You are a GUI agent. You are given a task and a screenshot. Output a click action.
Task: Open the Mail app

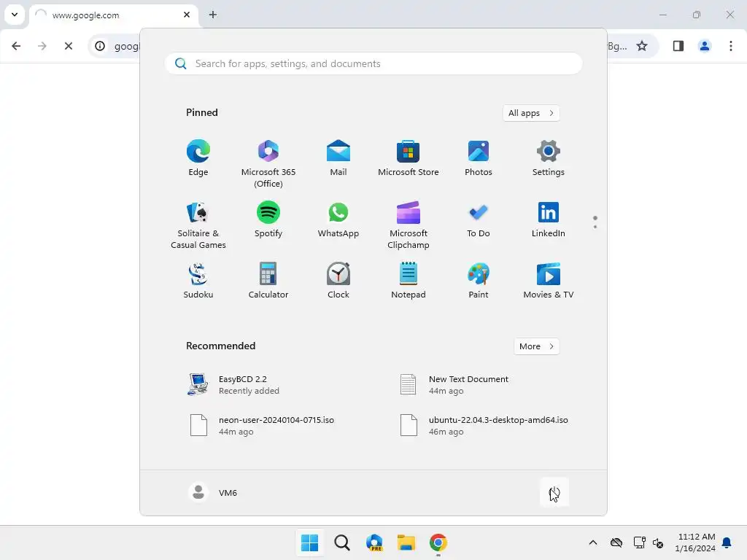click(x=338, y=158)
